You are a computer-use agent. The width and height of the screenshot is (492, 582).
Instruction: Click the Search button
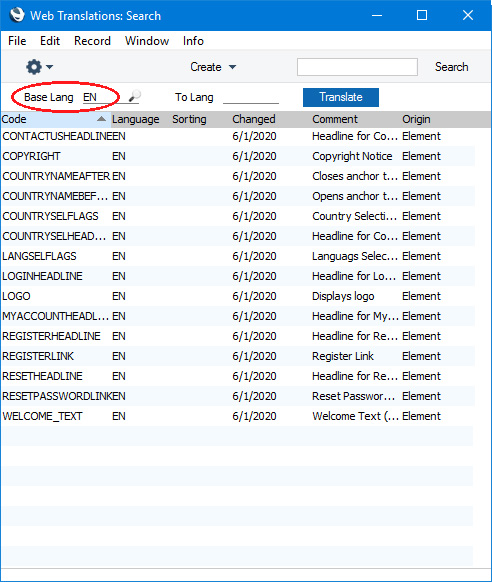(x=452, y=67)
